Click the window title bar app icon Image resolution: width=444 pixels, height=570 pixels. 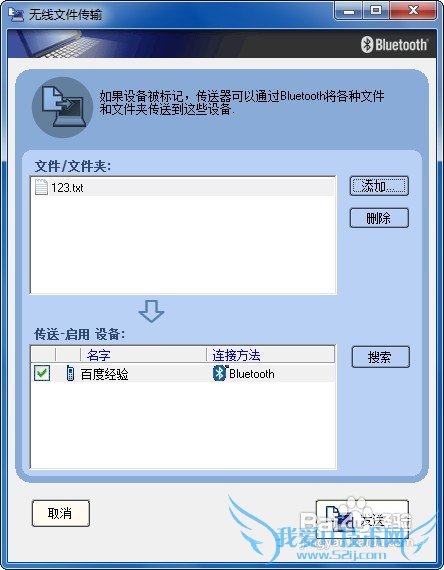click(x=16, y=14)
